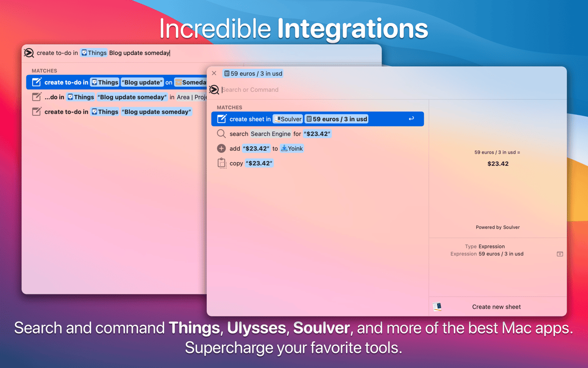Click the document icon next to Create new sheet

click(x=437, y=306)
